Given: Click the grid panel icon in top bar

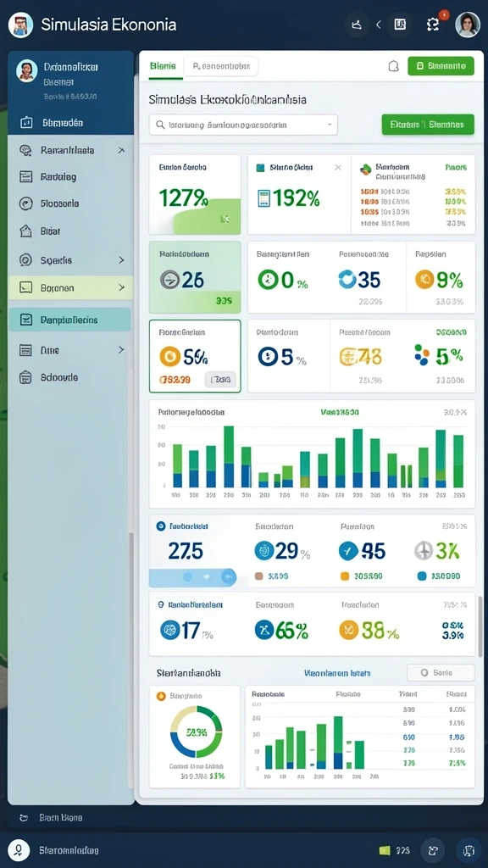Looking at the screenshot, I should click(x=400, y=25).
